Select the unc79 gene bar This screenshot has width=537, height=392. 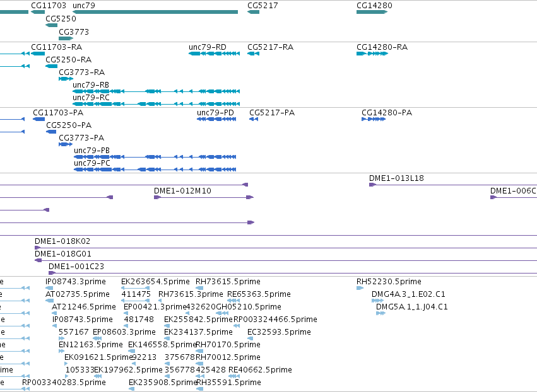pyautogui.click(x=155, y=12)
